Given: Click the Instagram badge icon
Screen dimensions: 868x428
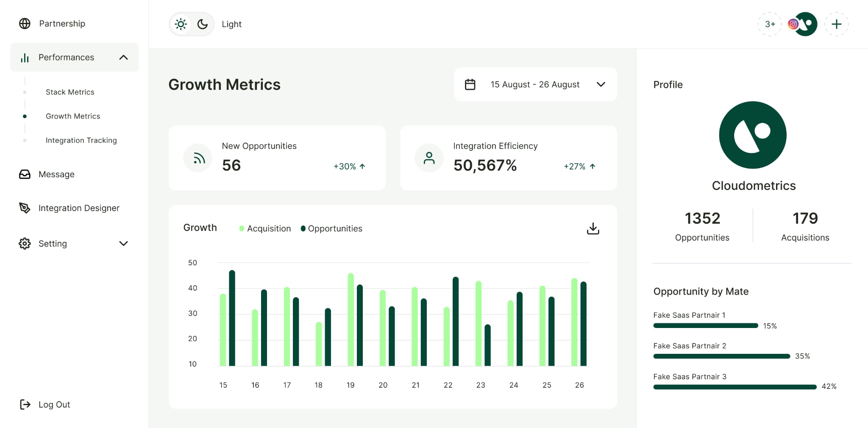Looking at the screenshot, I should pos(793,24).
